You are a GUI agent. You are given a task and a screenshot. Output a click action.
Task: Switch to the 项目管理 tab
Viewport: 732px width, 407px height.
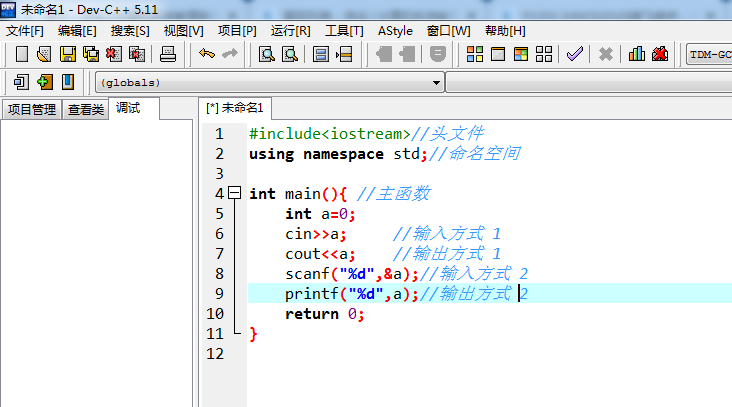(32, 109)
